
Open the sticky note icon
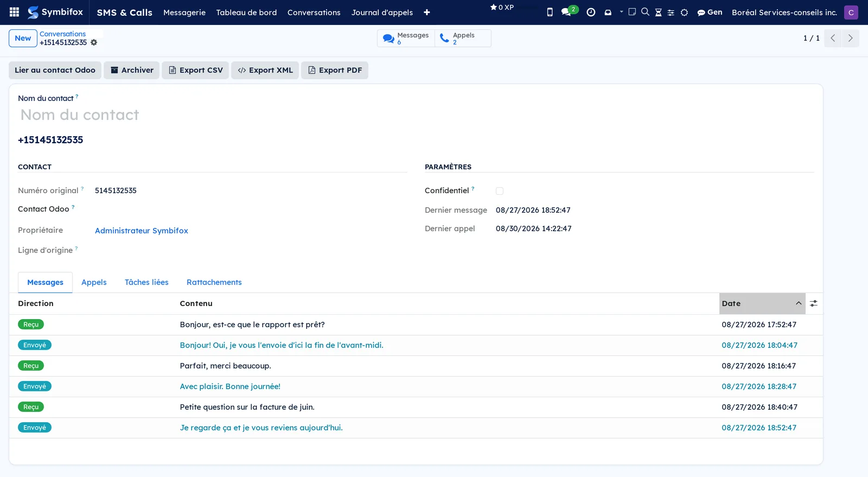[632, 11]
